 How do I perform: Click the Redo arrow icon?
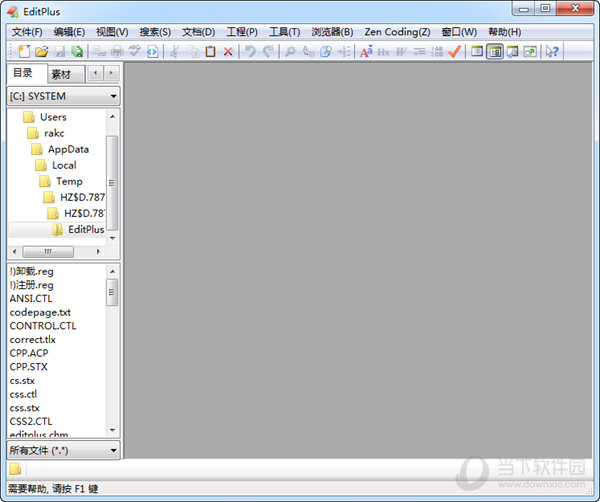click(x=268, y=51)
